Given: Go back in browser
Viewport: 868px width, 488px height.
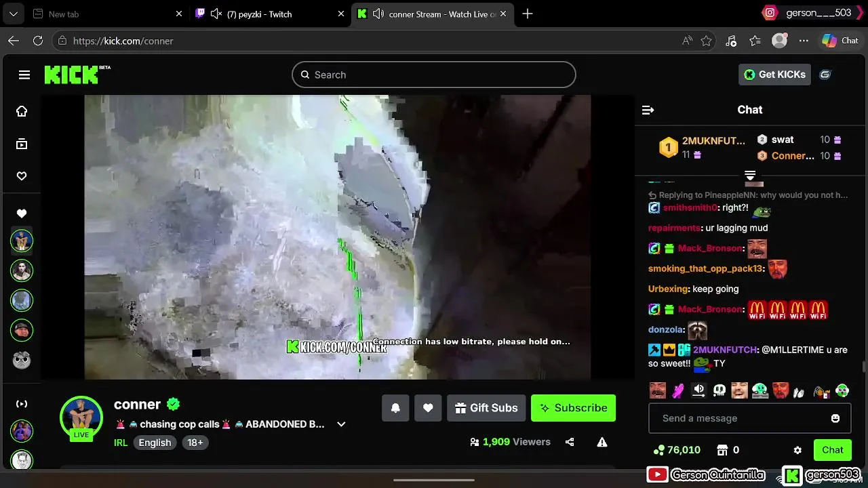Looking at the screenshot, I should click(14, 41).
